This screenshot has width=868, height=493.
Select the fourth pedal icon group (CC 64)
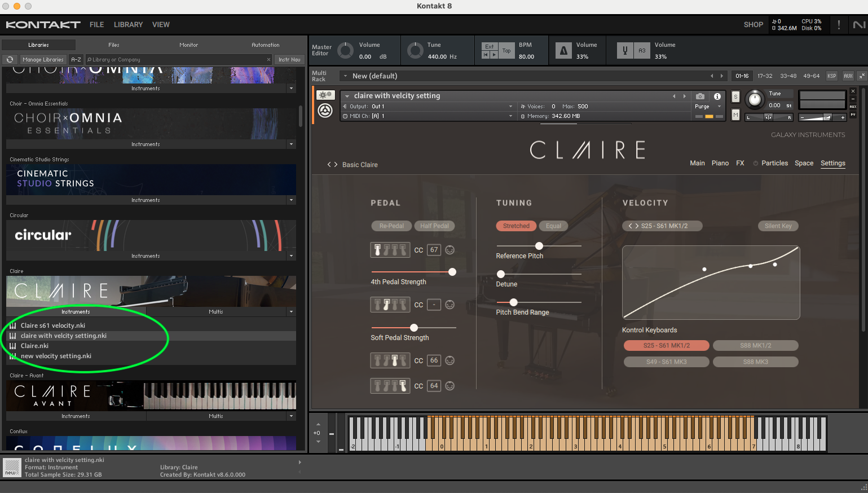pos(390,386)
